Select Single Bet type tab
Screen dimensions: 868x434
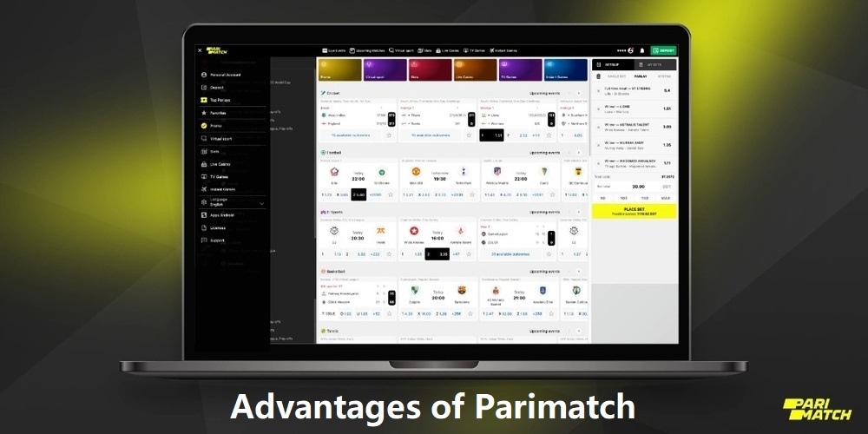(x=617, y=76)
